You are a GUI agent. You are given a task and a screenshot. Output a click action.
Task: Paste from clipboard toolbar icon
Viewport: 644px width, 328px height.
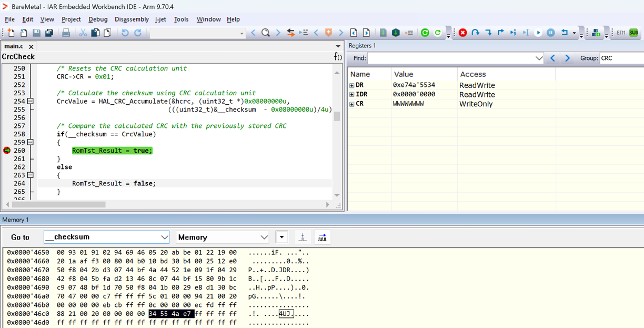(107, 33)
